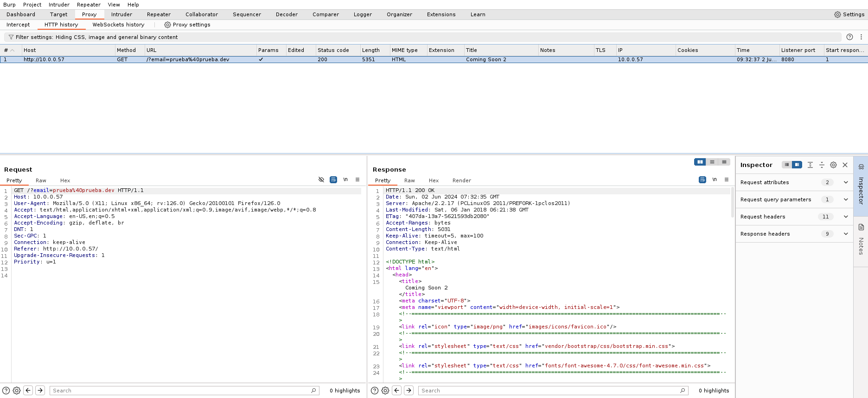Expand Request query parameters section
Viewport: 868px width, 398px height.
(845, 199)
